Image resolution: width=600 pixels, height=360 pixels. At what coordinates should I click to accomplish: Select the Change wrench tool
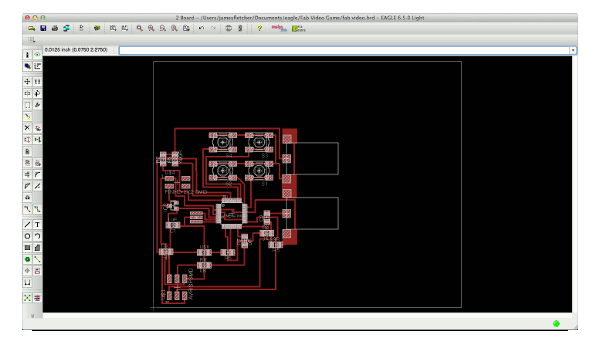pos(37,105)
